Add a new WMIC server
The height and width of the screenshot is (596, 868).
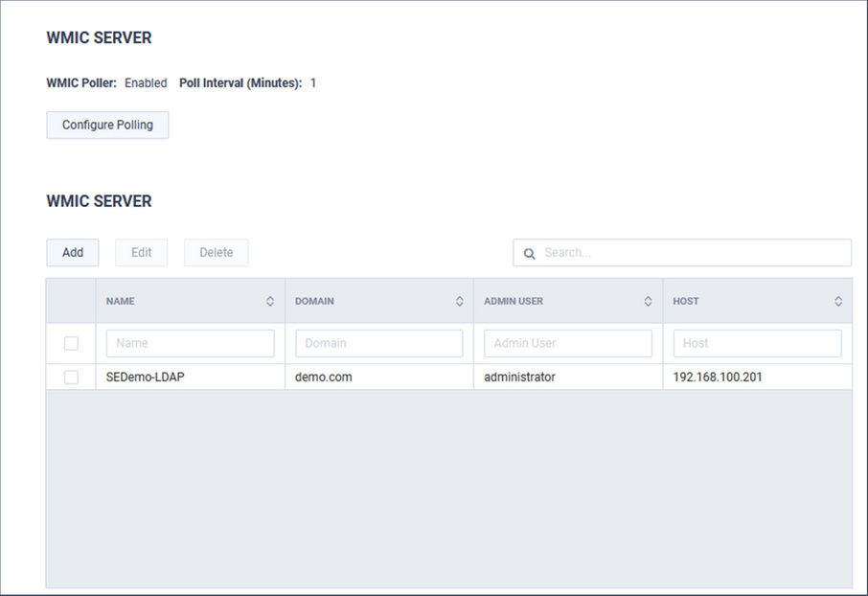(x=73, y=253)
